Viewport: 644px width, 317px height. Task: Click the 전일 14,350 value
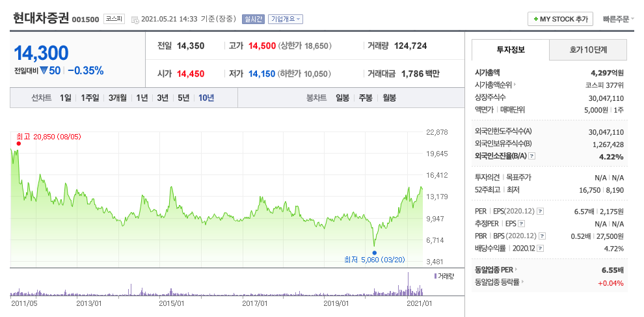191,46
